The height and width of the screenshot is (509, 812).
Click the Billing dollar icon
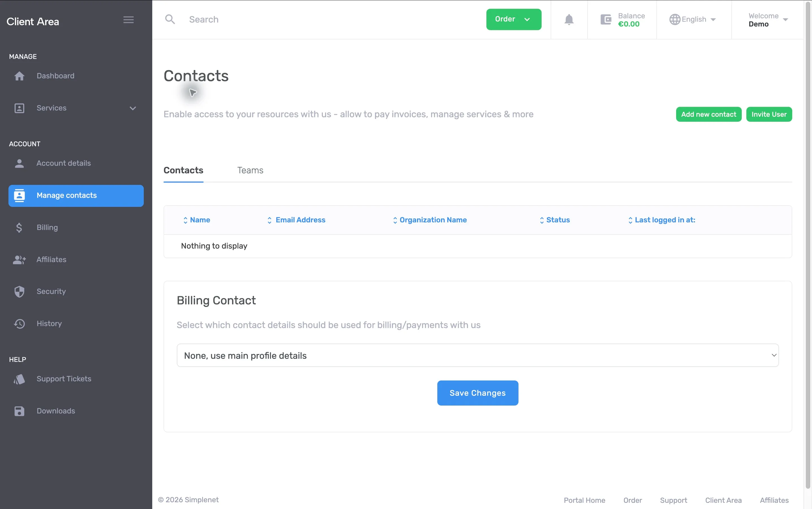pyautogui.click(x=19, y=228)
